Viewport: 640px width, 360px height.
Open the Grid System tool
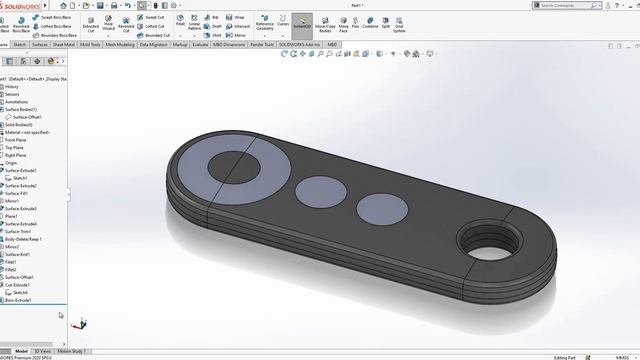click(399, 25)
